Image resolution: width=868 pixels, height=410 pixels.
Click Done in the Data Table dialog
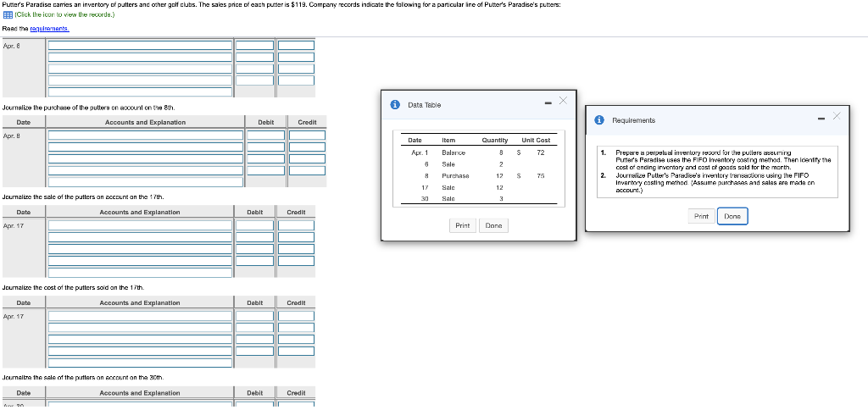point(493,225)
